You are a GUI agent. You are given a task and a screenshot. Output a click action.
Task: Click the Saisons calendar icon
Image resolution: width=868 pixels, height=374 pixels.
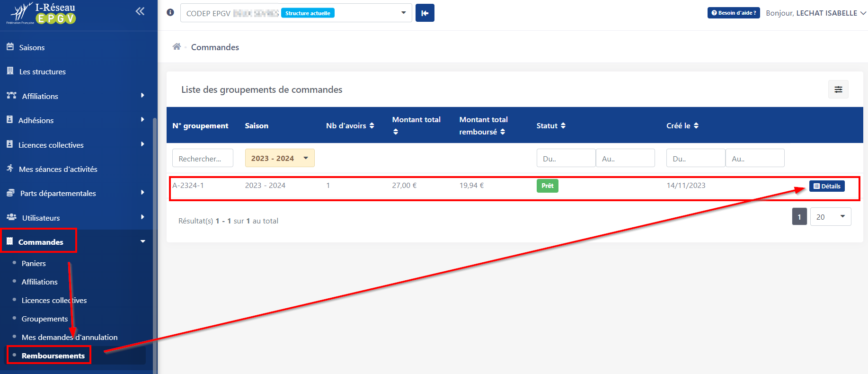[x=10, y=47]
